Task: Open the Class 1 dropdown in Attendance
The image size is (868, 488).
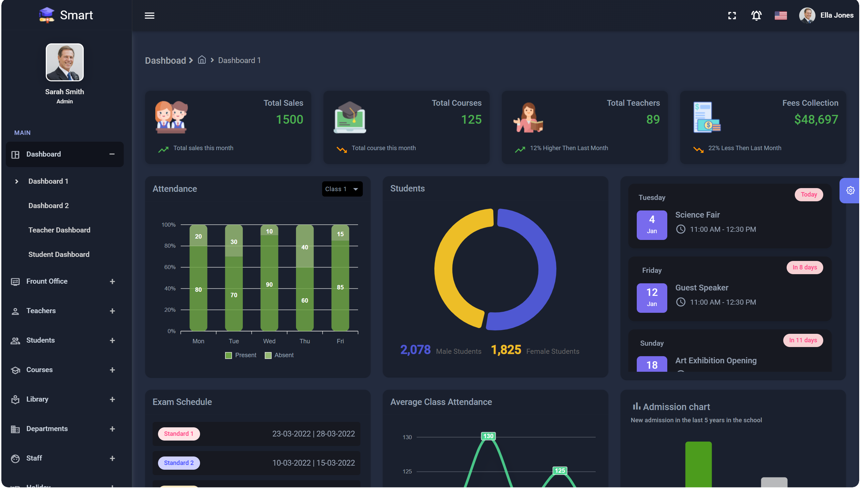Action: click(342, 189)
